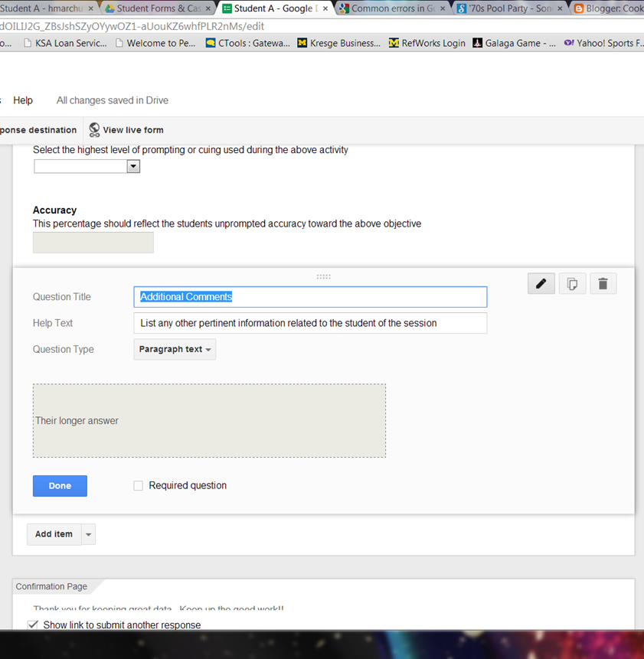Grab the dotted drag handle on question
644x659 pixels.
coord(323,276)
